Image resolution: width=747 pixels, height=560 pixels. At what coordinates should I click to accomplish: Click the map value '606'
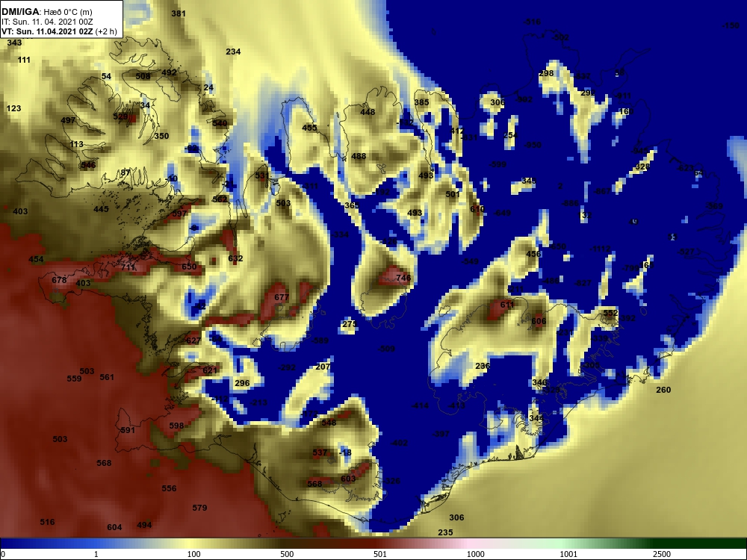coord(539,321)
